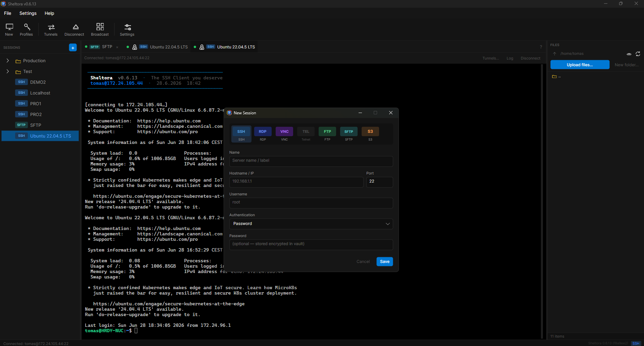
Task: Click Save in New Session dialog
Action: pyautogui.click(x=385, y=262)
